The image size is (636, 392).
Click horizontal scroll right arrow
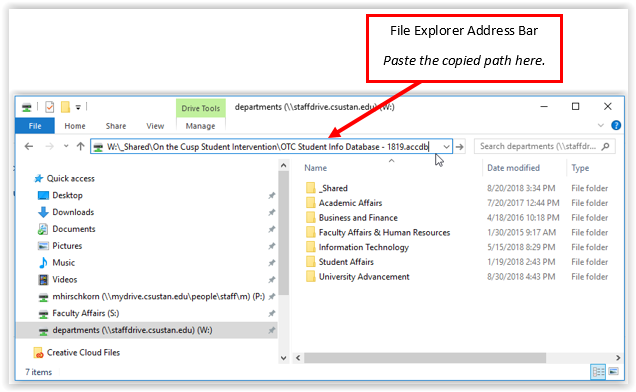(x=618, y=358)
